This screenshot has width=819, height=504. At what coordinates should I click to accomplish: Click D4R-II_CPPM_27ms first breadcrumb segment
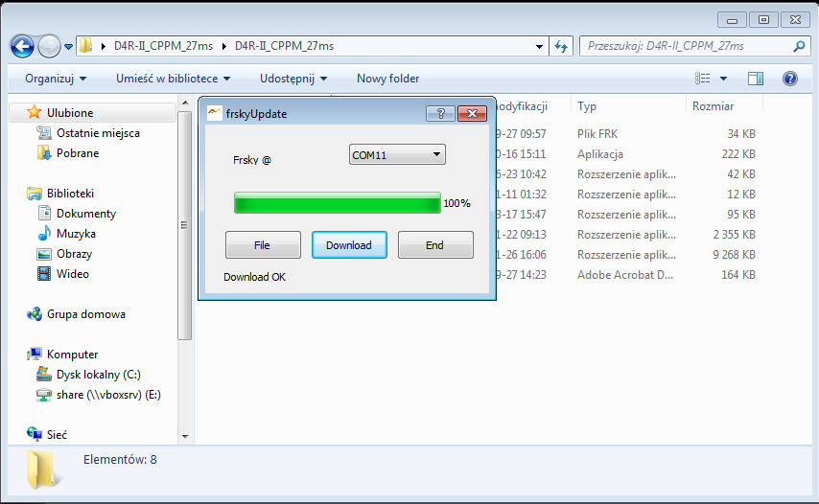pos(163,46)
